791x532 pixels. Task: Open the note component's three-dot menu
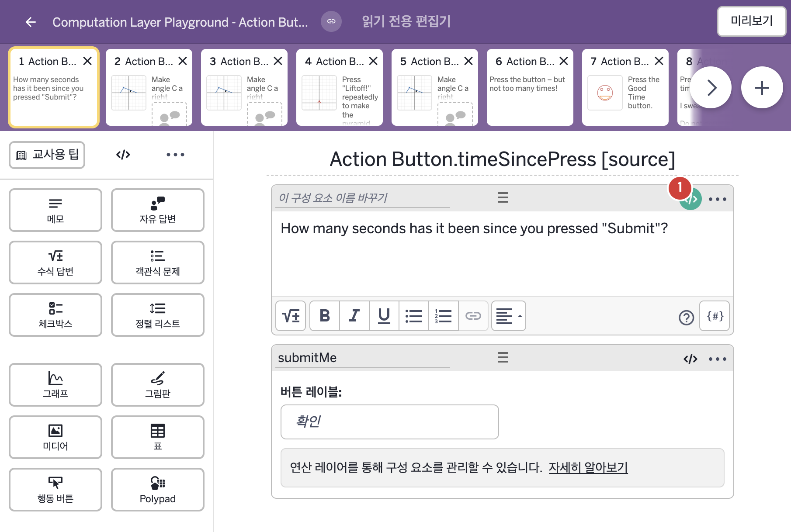tap(718, 199)
